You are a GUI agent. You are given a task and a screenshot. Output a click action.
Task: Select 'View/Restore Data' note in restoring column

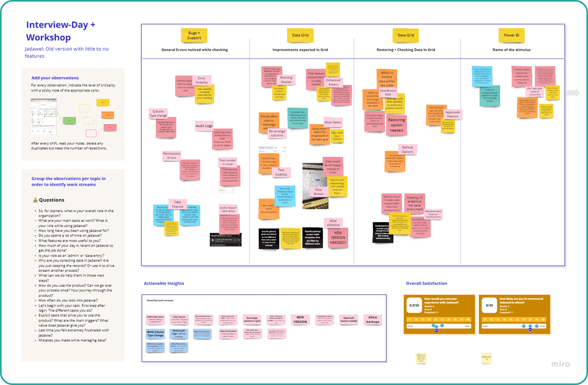click(x=388, y=92)
